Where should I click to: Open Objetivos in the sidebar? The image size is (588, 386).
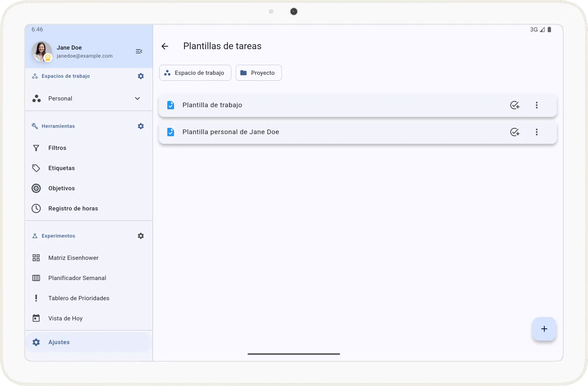click(89, 188)
